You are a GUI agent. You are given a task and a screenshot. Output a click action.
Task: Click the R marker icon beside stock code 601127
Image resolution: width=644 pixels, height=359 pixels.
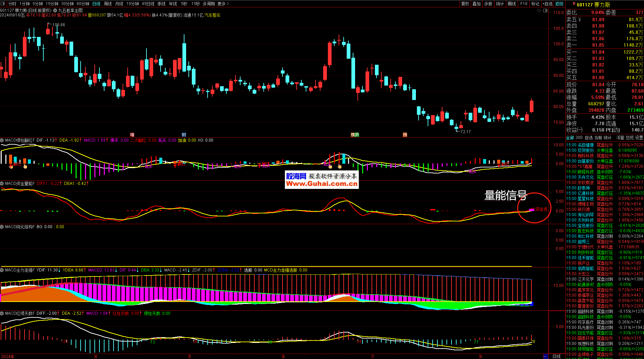tap(574, 4)
